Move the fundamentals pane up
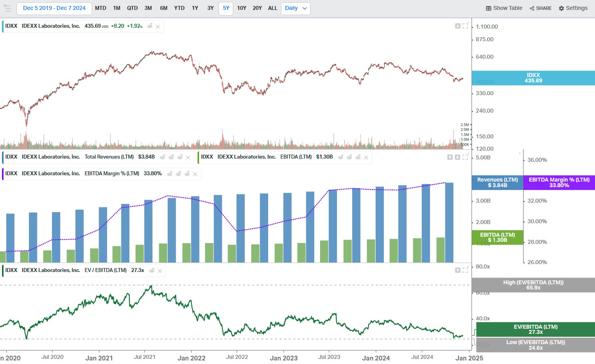Viewport: 595px width, 364px height. coord(450,157)
